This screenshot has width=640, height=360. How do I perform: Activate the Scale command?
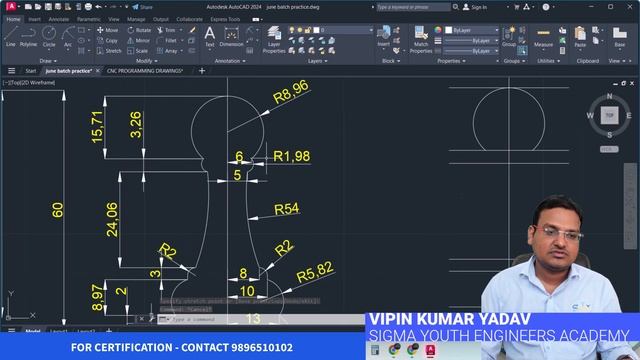coord(138,51)
